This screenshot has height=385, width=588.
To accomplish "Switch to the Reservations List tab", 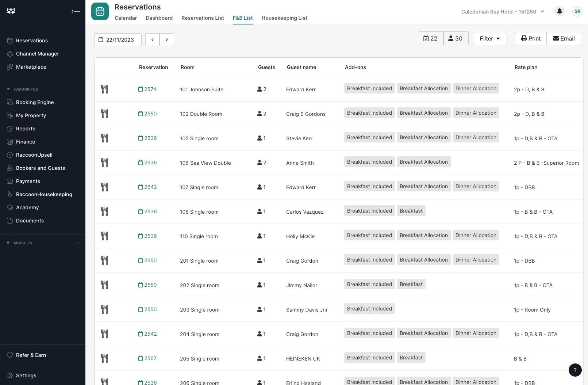I will pos(203,18).
